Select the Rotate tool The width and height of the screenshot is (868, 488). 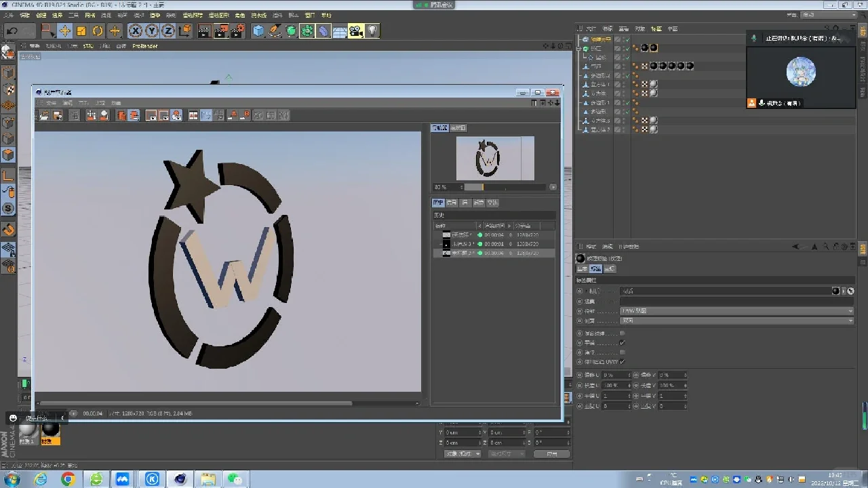coord(98,30)
